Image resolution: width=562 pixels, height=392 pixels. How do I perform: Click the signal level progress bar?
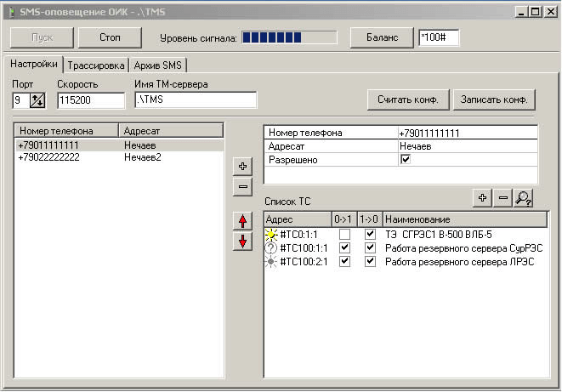click(x=291, y=38)
